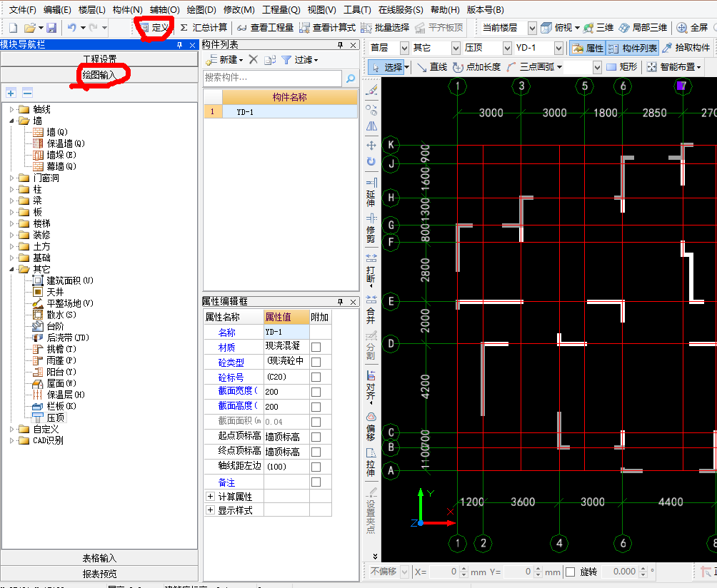
Task: Click 局部三维 tool
Action: (643, 28)
